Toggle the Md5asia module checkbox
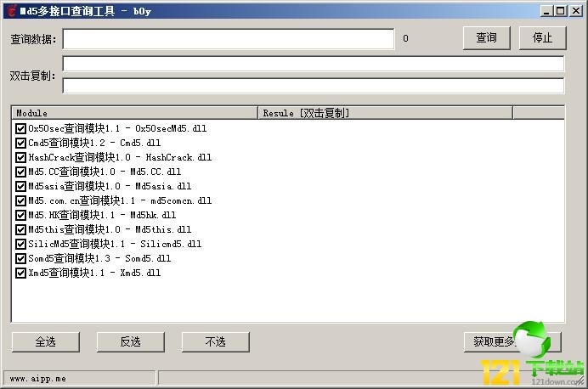588x389 pixels. click(x=21, y=187)
